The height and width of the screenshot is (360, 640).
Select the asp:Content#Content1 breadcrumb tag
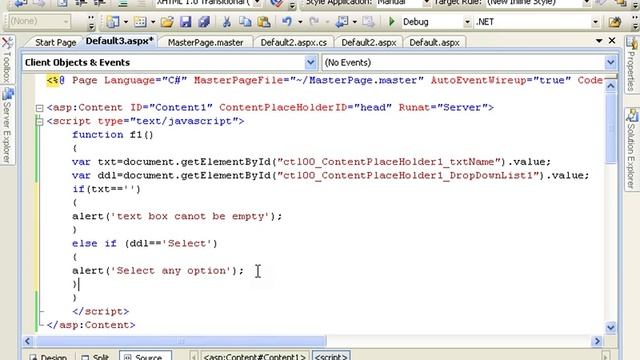click(255, 356)
